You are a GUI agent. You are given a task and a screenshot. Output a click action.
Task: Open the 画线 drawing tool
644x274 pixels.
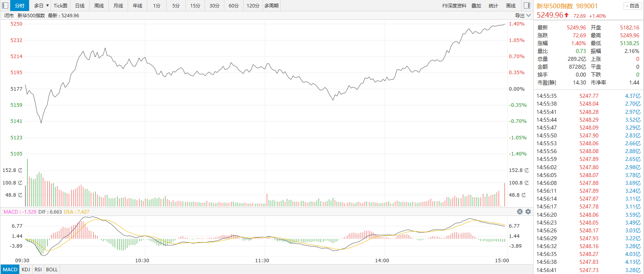(x=511, y=5)
